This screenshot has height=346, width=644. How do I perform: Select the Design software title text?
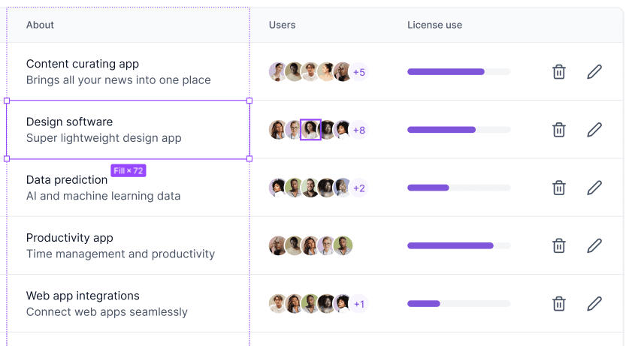click(69, 122)
